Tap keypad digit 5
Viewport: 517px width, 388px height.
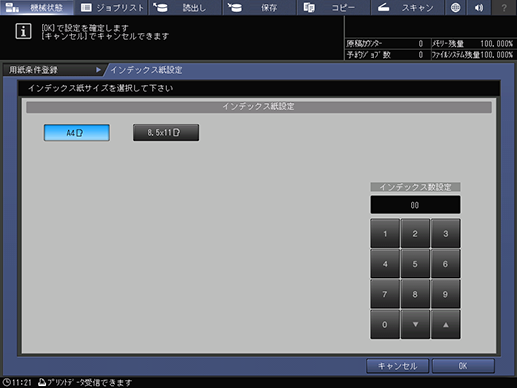[415, 264]
